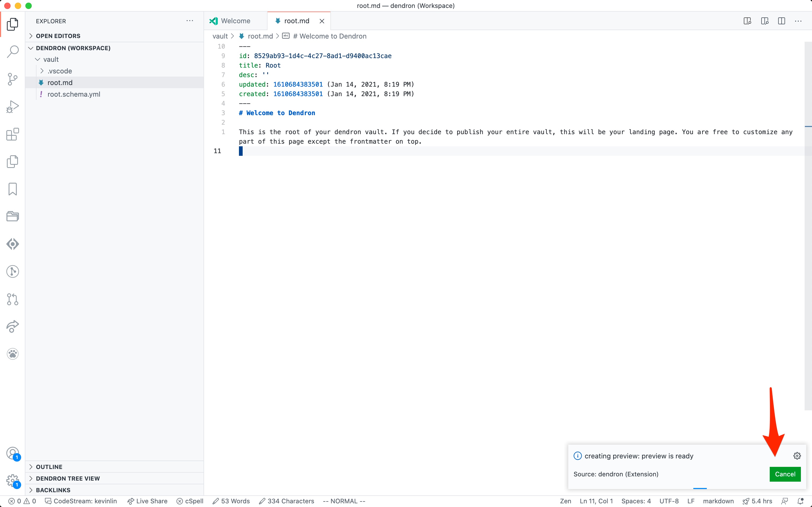812x507 pixels.
Task: Expand the DENDRON TREE VIEW panel
Action: coord(67,478)
